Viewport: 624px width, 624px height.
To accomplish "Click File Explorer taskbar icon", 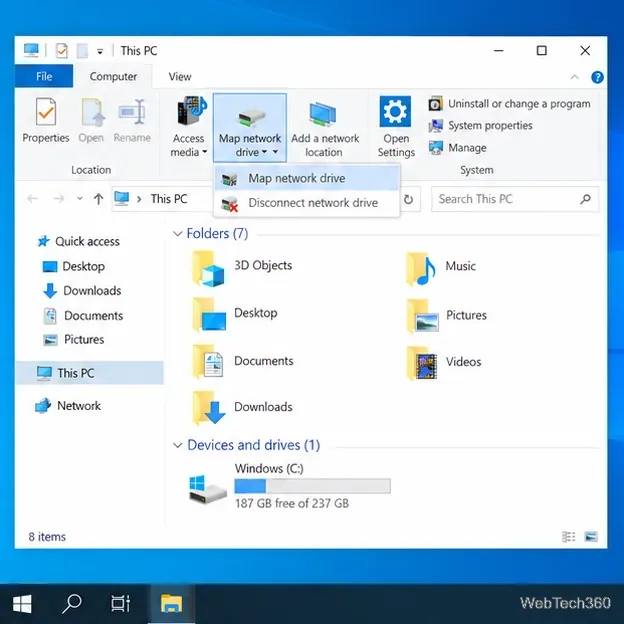I will point(171,604).
